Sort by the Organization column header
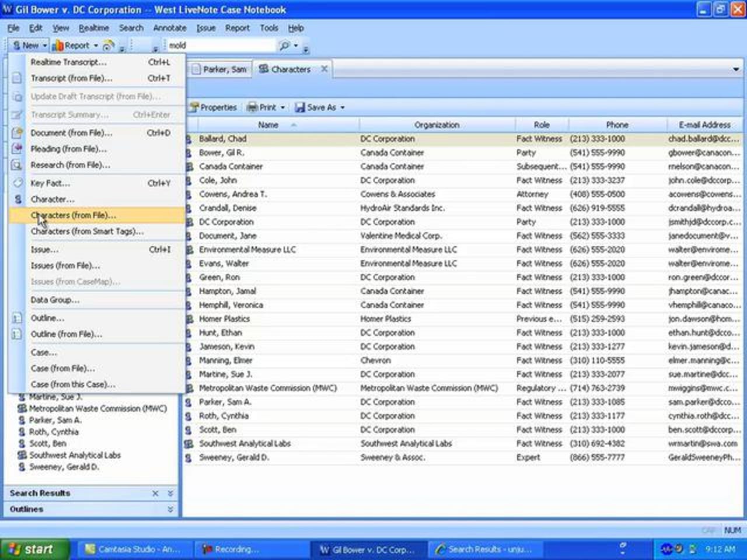 coord(437,125)
